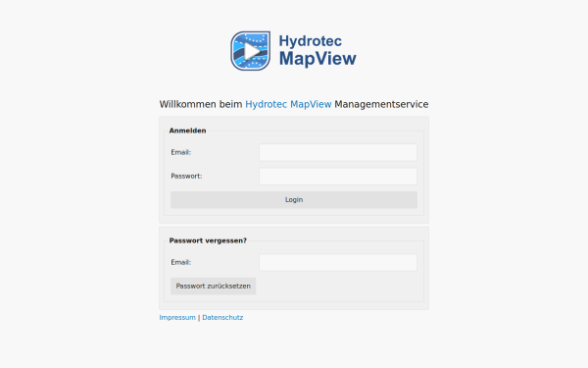Focus the Email field under Passwort vergessen
This screenshot has width=588, height=368.
tap(338, 262)
